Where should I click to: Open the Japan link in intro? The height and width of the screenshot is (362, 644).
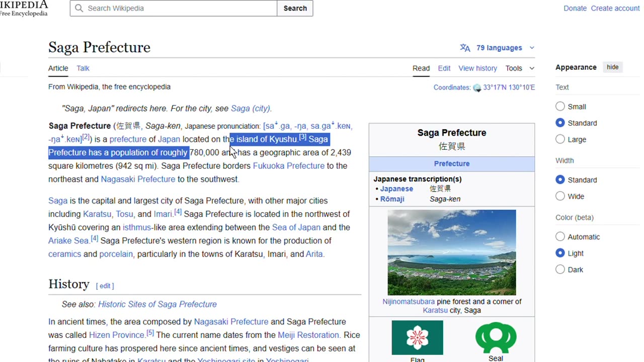pyautogui.click(x=169, y=139)
